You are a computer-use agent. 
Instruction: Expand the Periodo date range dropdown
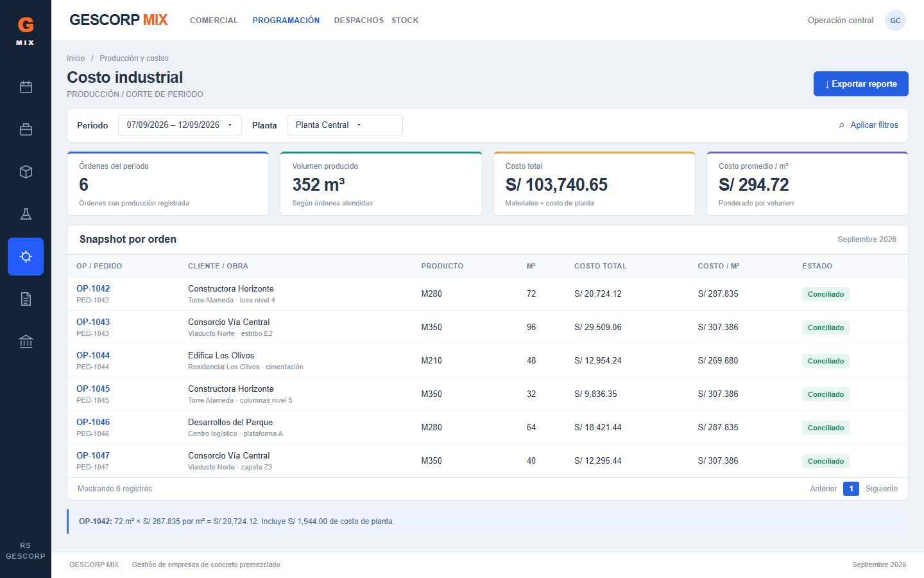(180, 125)
